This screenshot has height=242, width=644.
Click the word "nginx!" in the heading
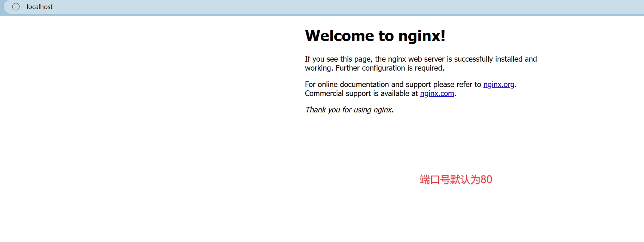click(421, 36)
